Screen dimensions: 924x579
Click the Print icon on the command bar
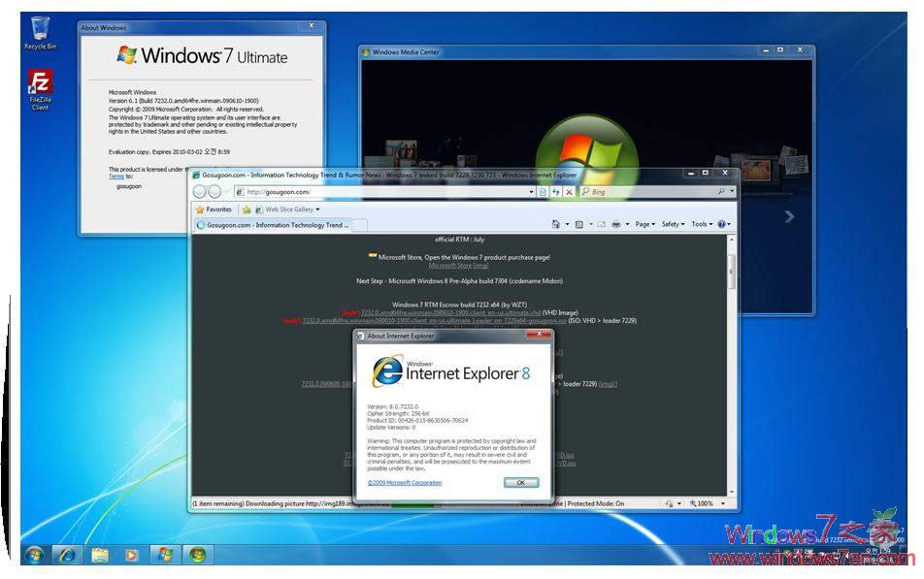pyautogui.click(x=616, y=223)
